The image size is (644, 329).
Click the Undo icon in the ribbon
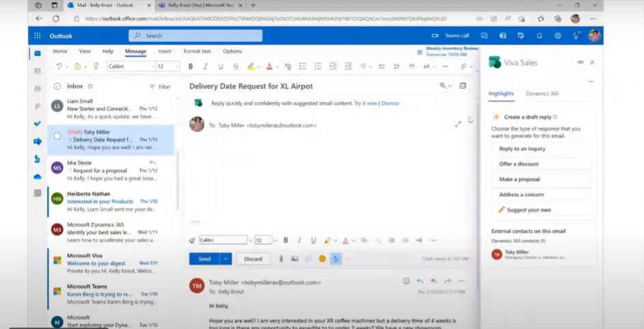coord(59,66)
